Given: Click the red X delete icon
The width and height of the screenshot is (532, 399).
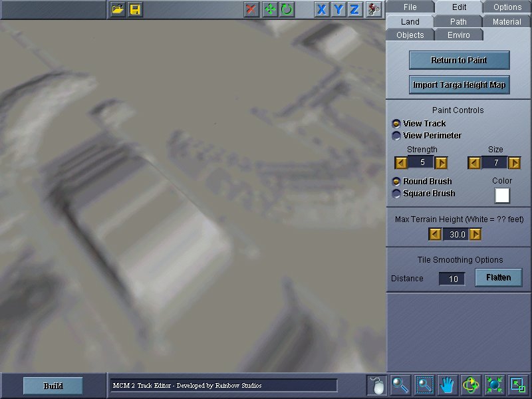Looking at the screenshot, I should [x=251, y=9].
